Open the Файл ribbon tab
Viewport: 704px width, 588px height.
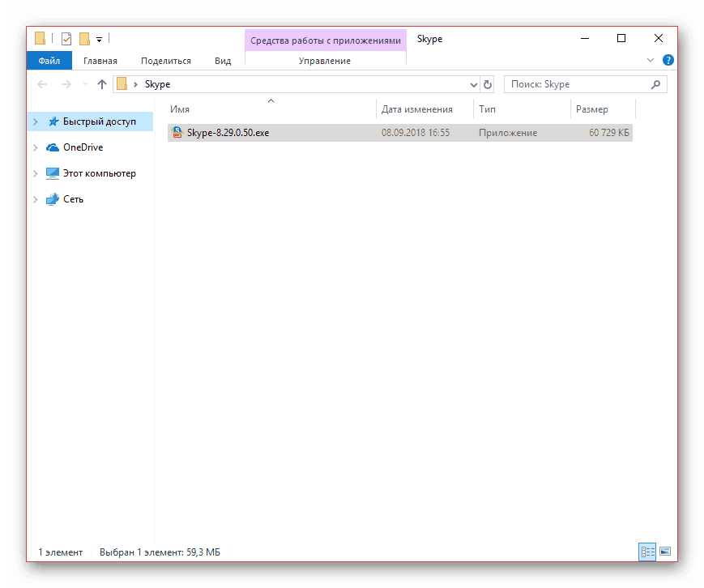pos(49,61)
